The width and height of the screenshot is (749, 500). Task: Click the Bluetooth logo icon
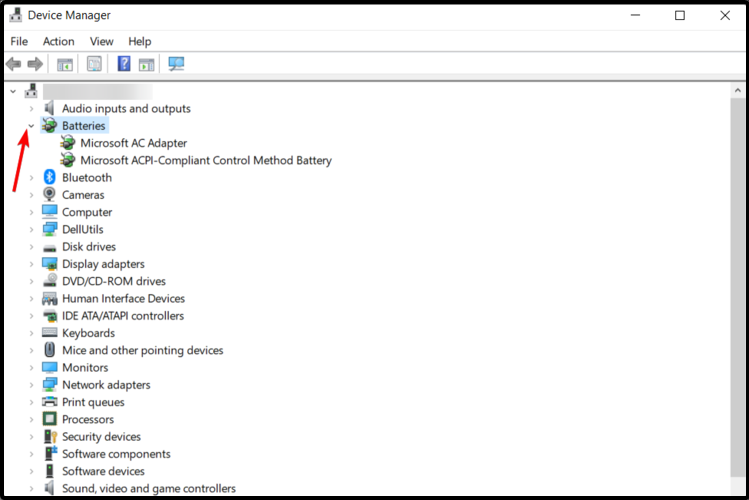pyautogui.click(x=49, y=177)
